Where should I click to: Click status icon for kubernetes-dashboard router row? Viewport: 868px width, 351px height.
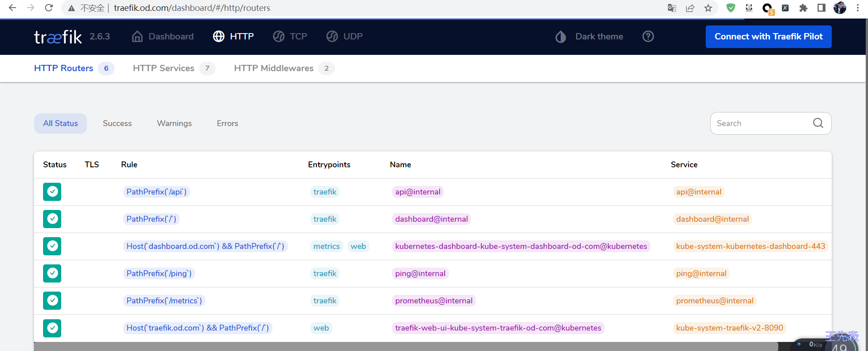52,246
